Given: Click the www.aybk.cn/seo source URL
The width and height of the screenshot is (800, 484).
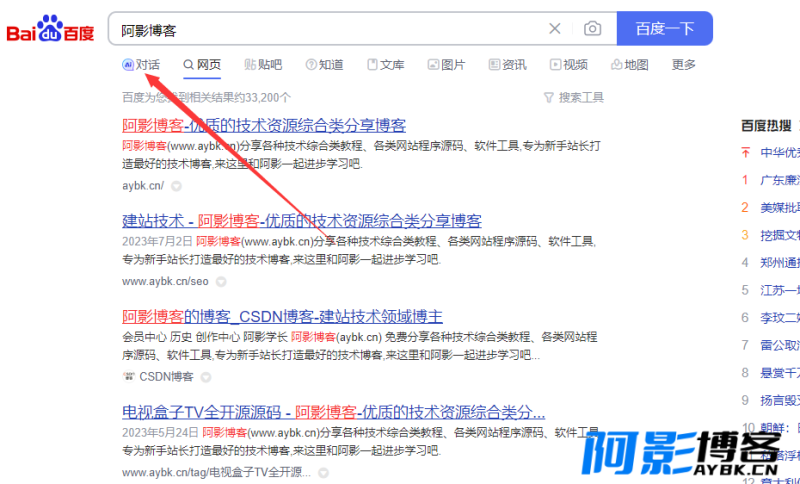Looking at the screenshot, I should pyautogui.click(x=165, y=281).
